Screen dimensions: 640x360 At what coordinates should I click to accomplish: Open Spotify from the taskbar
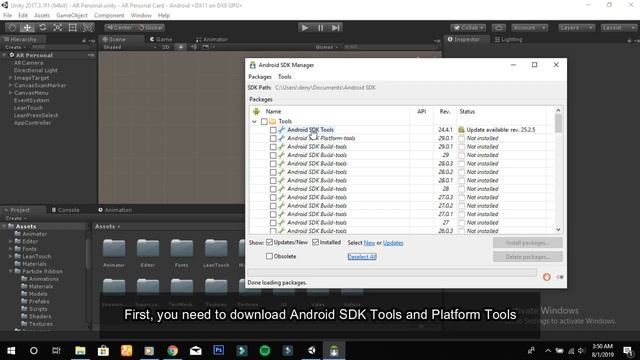(264, 350)
